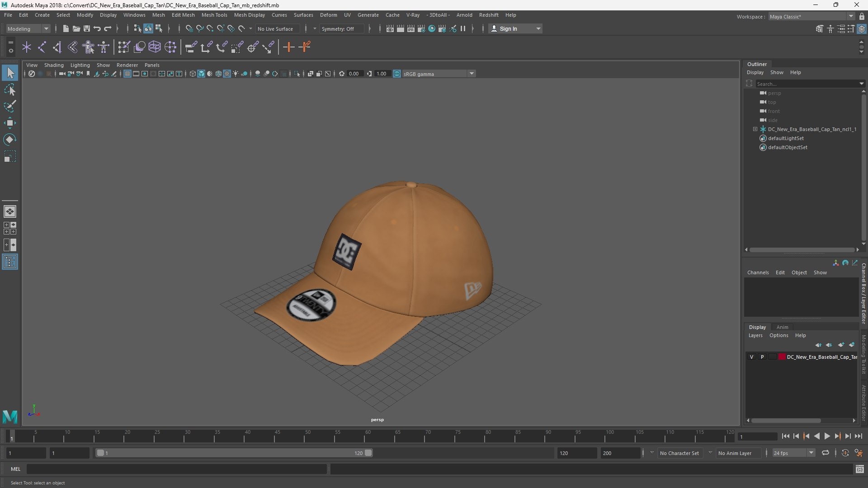Save the scene using the disk icon
The width and height of the screenshot is (868, 488).
pos(86,28)
